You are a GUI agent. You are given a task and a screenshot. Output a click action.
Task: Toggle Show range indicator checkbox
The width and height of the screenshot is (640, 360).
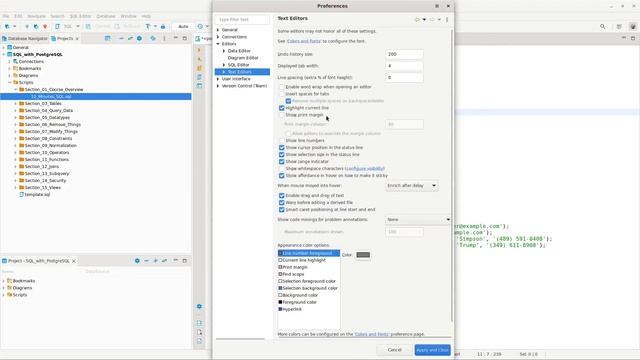click(282, 162)
